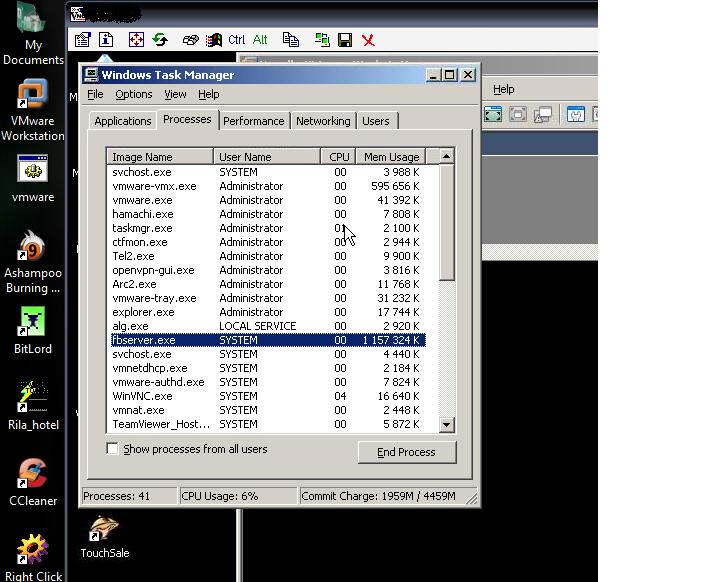The width and height of the screenshot is (720, 582).
Task: Open the File menu in Task Manager
Action: coord(95,94)
